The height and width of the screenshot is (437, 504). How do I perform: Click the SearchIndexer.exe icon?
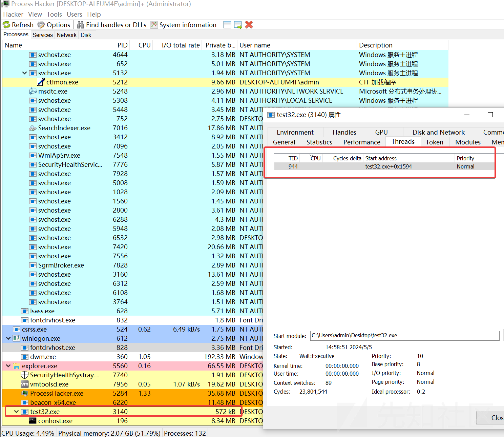33,128
